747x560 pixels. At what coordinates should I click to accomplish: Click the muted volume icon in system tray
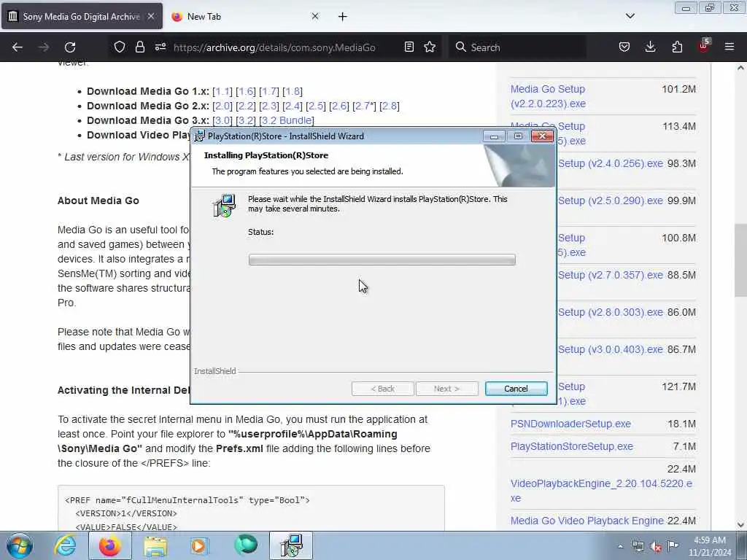[656, 546]
